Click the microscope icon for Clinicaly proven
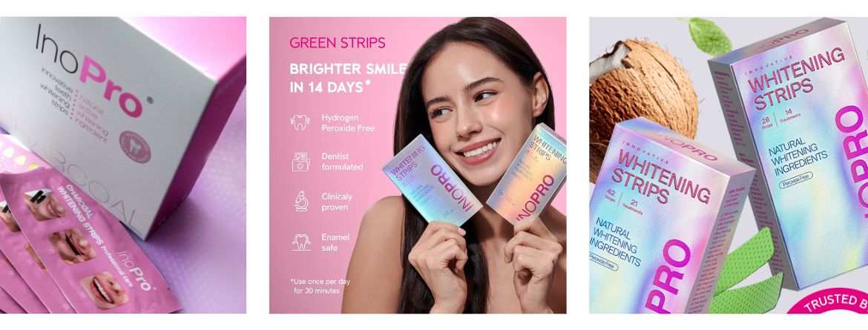Screen dimensions: 868x330 (x=301, y=201)
